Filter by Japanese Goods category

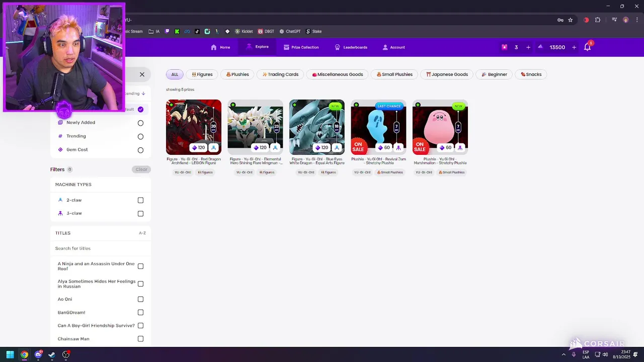click(447, 74)
